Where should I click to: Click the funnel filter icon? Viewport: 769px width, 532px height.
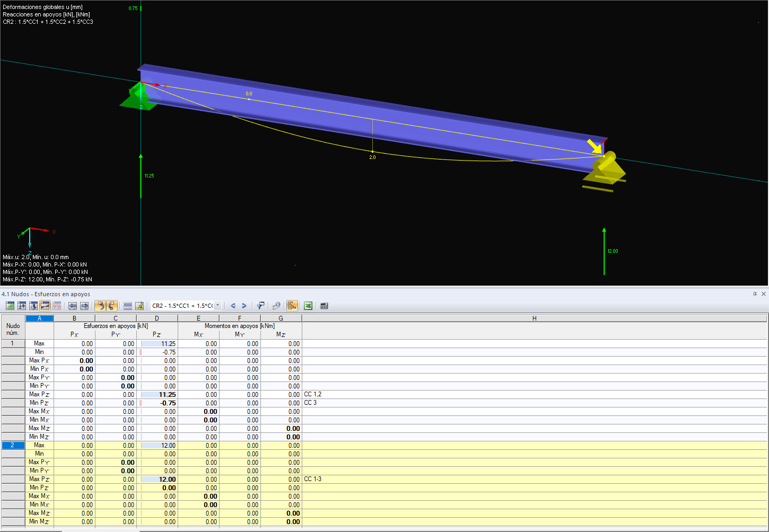pos(260,306)
